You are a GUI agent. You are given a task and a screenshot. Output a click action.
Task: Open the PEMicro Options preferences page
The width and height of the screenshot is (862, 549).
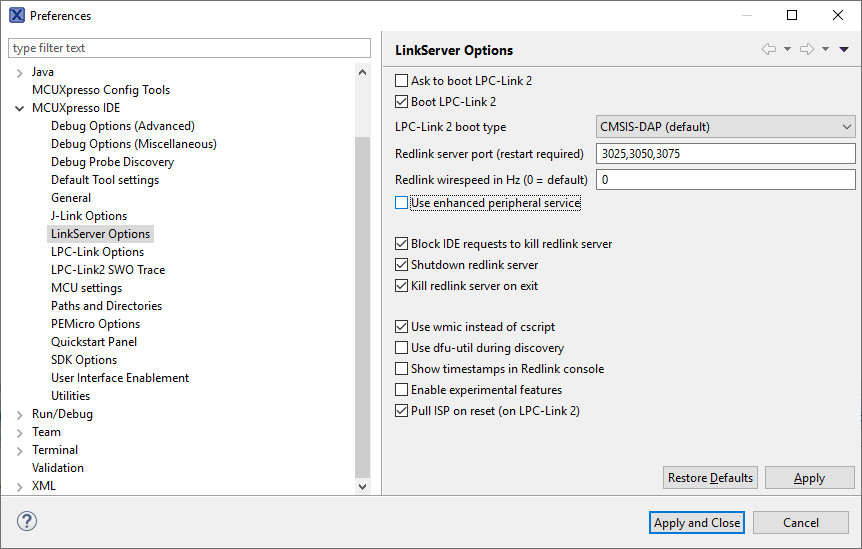coord(95,324)
